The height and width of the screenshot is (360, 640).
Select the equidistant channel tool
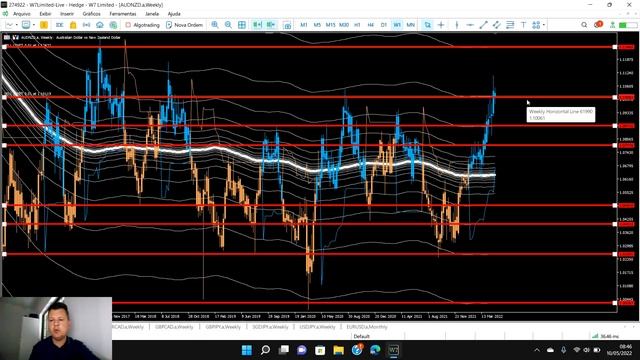pyautogui.click(x=497, y=25)
